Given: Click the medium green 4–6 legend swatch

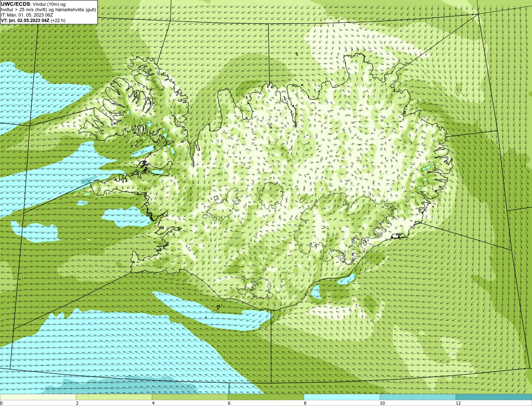Looking at the screenshot, I should coord(190,397).
